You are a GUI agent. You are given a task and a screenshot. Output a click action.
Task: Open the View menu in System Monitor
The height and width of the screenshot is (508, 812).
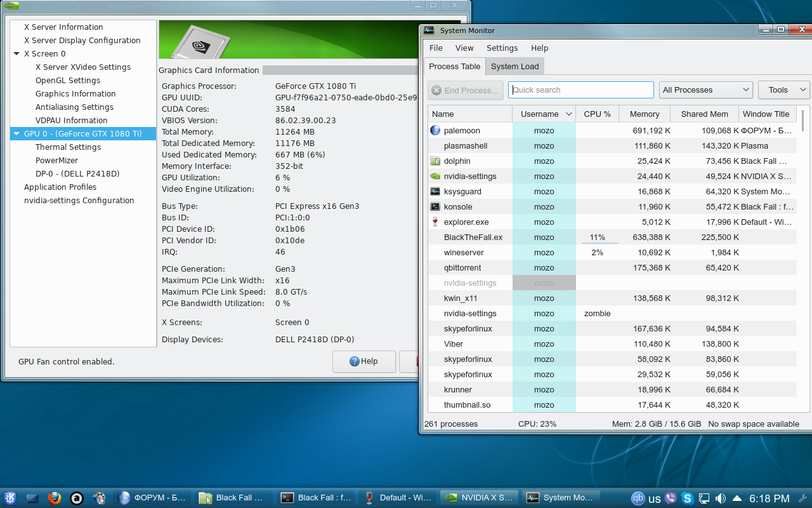click(464, 48)
